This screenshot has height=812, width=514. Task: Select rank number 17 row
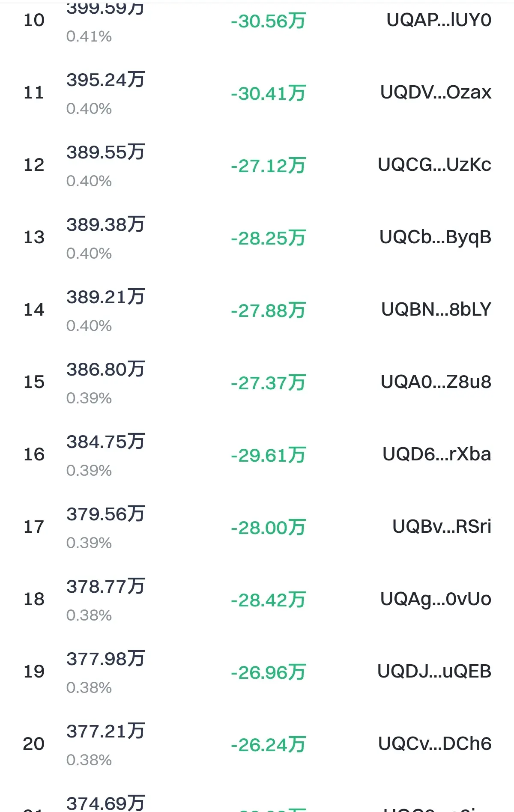coord(257,527)
